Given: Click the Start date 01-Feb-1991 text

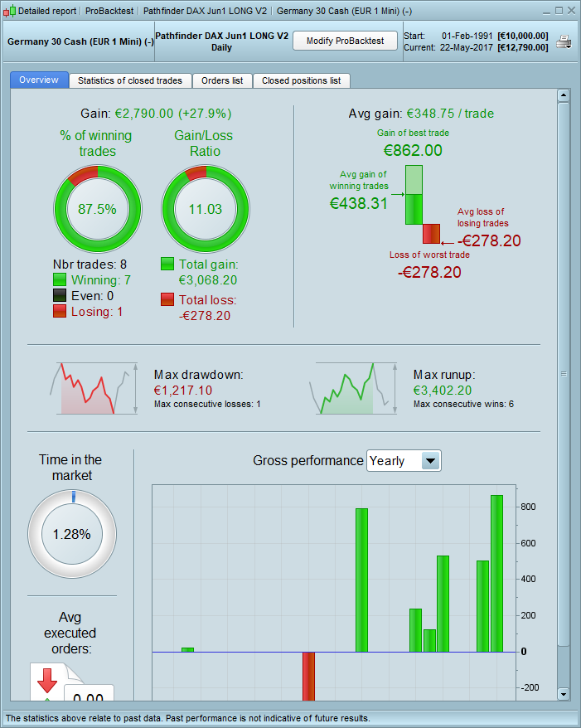Looking at the screenshot, I should pos(467,36).
